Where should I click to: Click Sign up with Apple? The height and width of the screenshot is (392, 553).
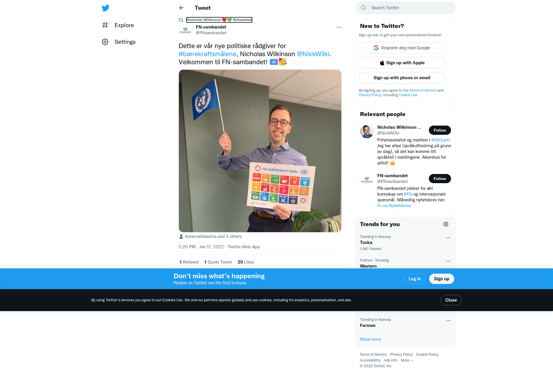(x=402, y=63)
